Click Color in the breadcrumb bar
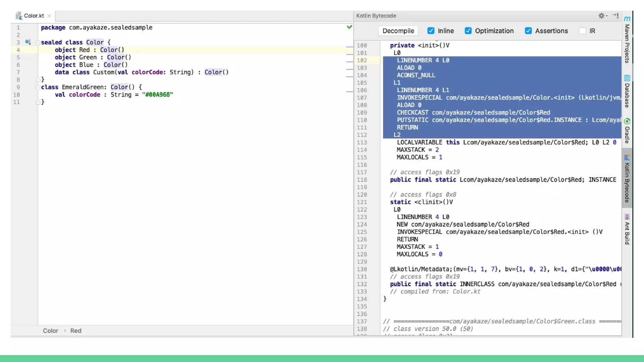644x362 pixels. (50, 331)
